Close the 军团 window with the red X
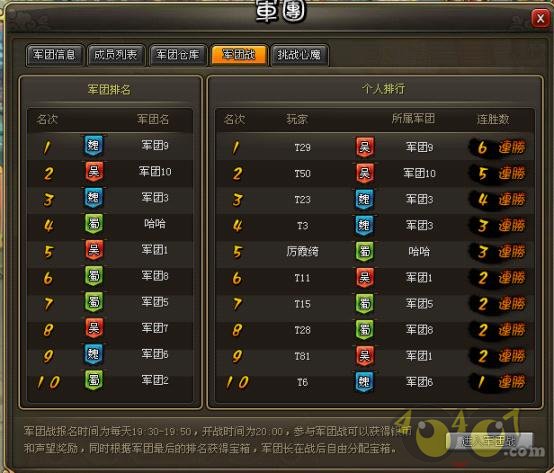Screen dimensions: 554x473 click(x=540, y=18)
